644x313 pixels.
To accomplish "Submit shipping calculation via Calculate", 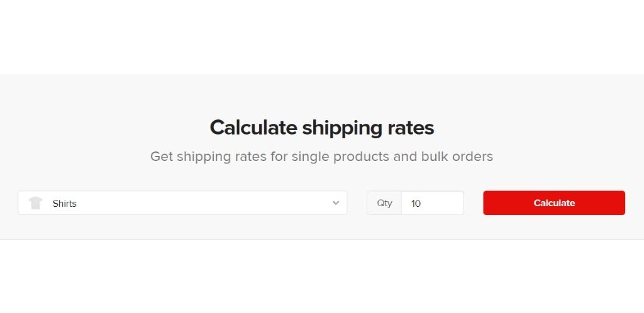I will point(554,202).
